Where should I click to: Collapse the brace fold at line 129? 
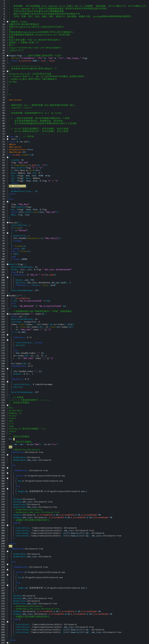click(8, 335)
